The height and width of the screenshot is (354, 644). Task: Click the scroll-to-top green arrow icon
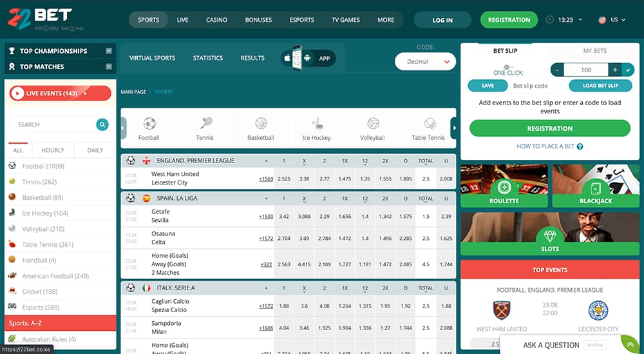tap(629, 343)
